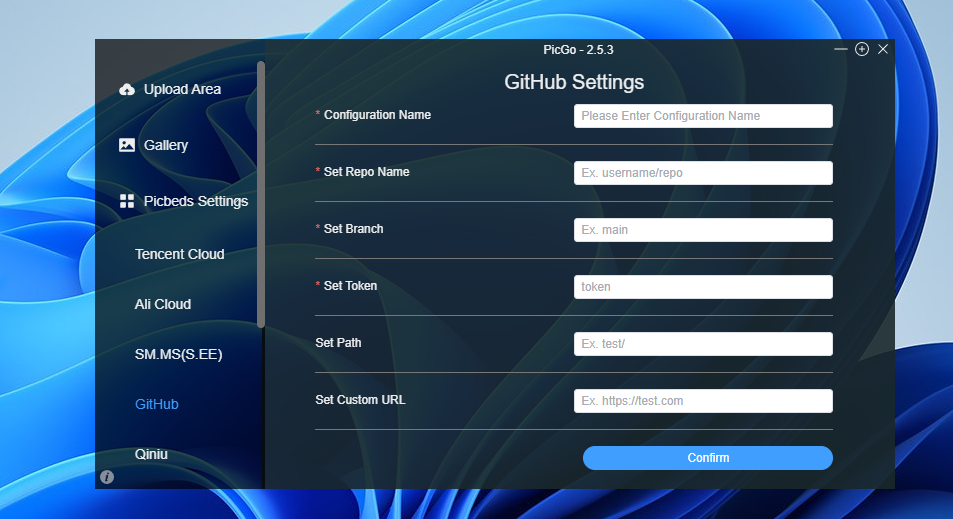Click the Set Repo Name label
The image size is (953, 519).
[x=366, y=172]
